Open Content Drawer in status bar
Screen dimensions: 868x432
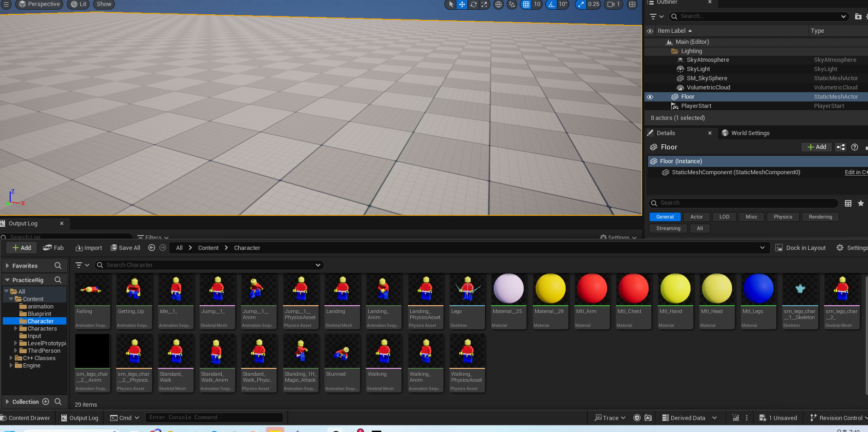click(x=25, y=418)
